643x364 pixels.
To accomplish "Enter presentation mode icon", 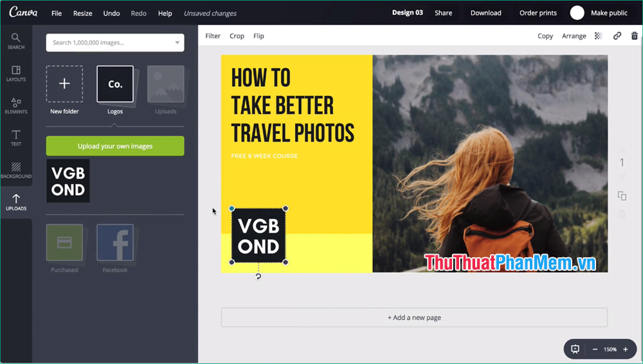I will point(575,349).
